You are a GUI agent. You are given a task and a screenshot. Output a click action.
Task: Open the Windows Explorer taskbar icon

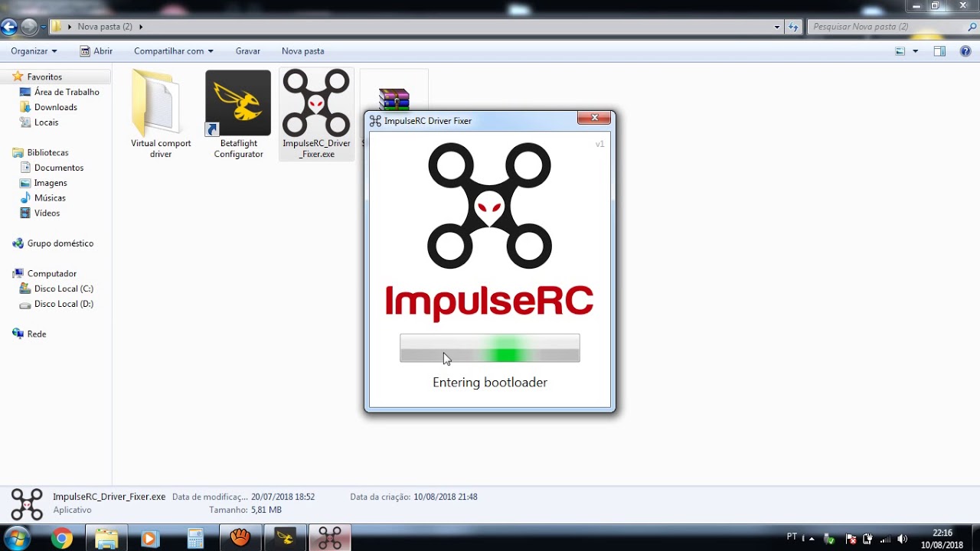tap(106, 538)
